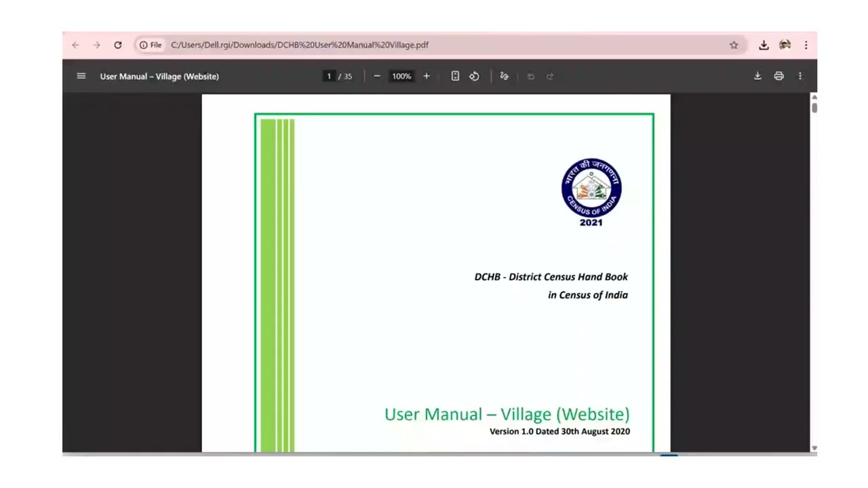
Task: Click 'Version 1.0 Dated 30th August 2020' text
Action: [559, 431]
